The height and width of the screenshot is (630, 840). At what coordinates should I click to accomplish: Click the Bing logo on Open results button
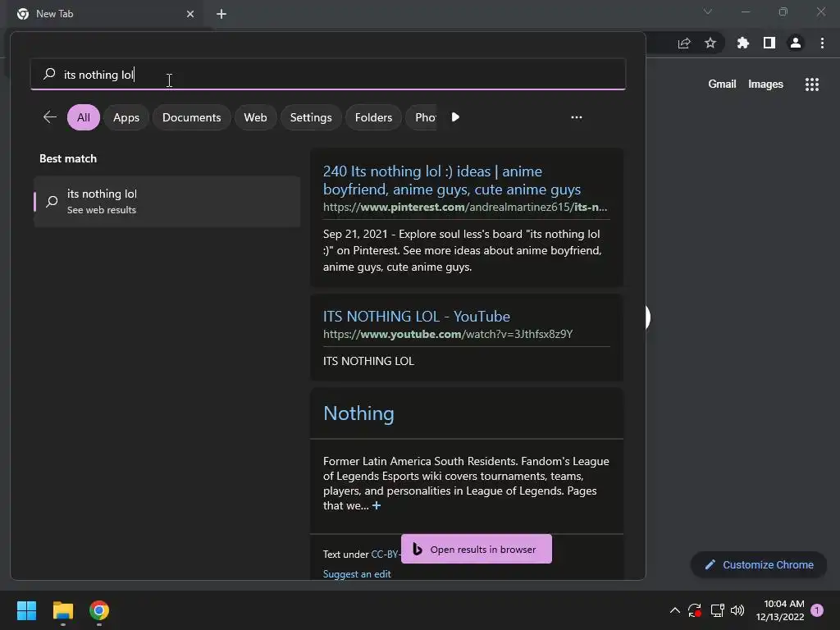tap(418, 549)
